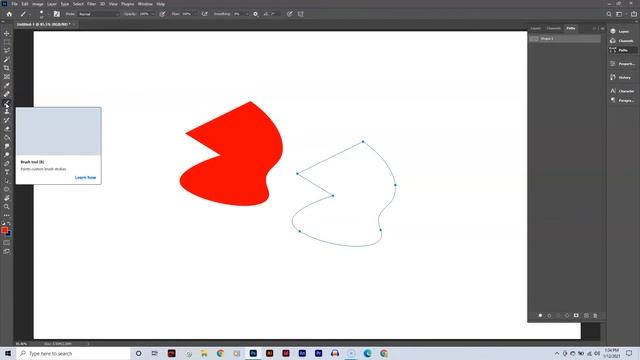Toggle airbrush-style build-up effect

(x=204, y=14)
